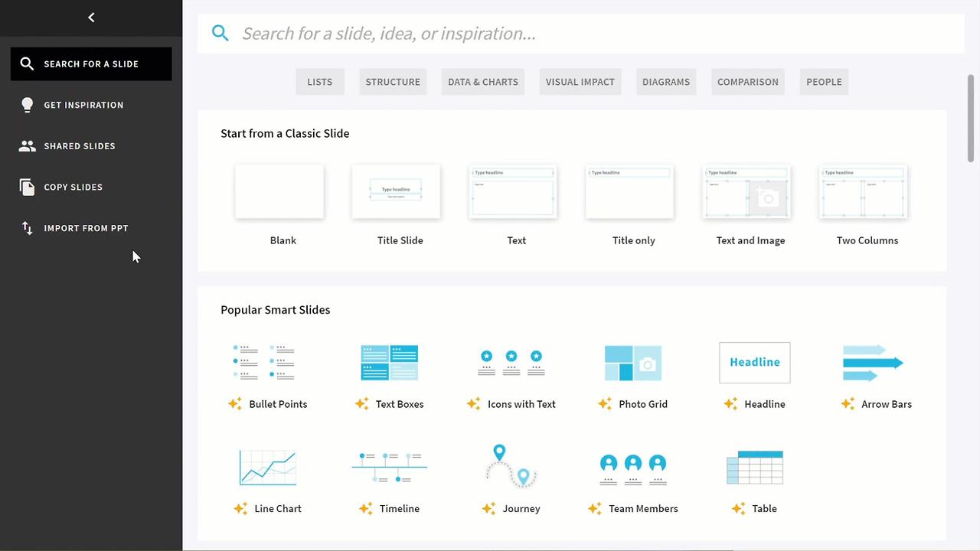Select the Headline smart slide icon

[755, 363]
